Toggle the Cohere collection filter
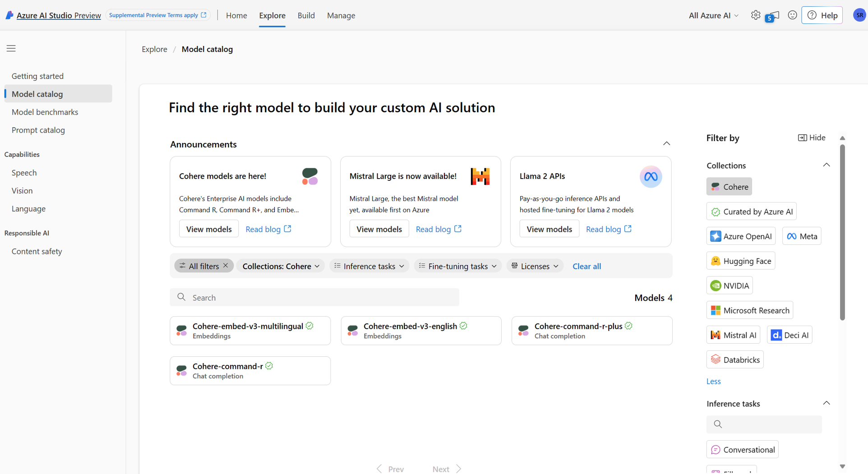This screenshot has height=474, width=868. coord(729,187)
